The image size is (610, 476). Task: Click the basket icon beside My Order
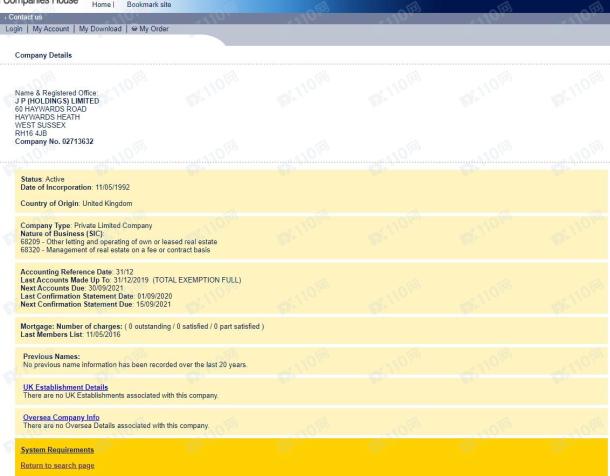coord(135,29)
